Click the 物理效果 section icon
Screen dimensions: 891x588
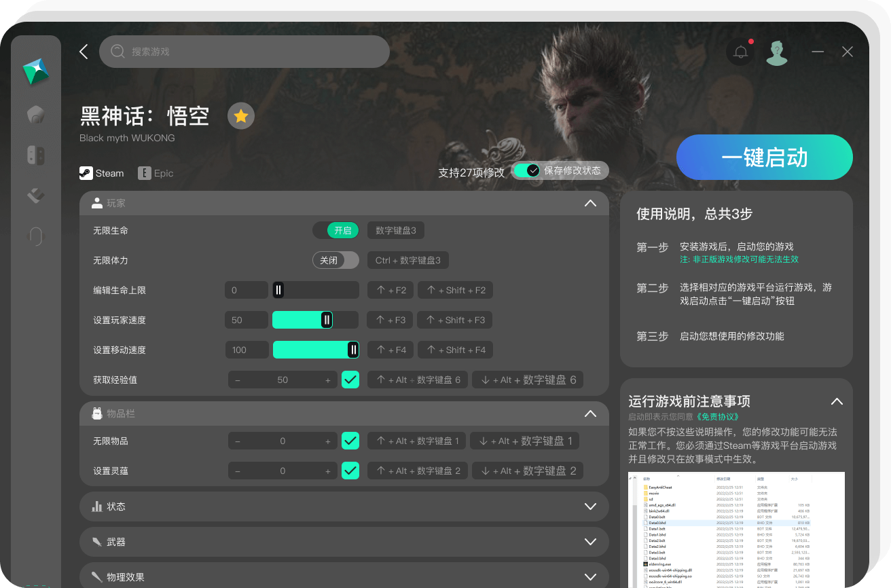(96, 577)
